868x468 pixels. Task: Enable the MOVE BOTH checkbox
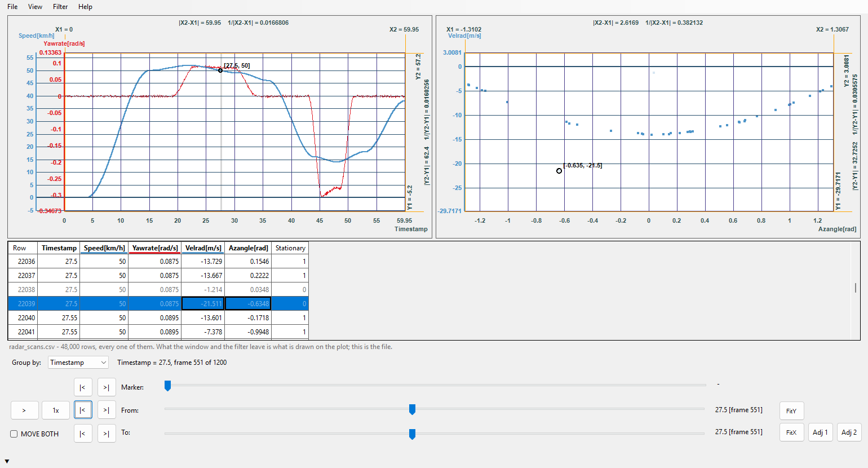pyautogui.click(x=14, y=434)
